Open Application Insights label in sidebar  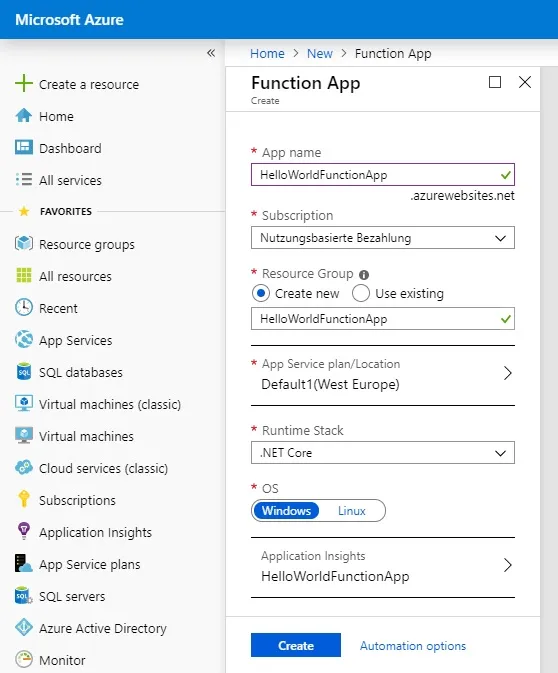(x=95, y=533)
